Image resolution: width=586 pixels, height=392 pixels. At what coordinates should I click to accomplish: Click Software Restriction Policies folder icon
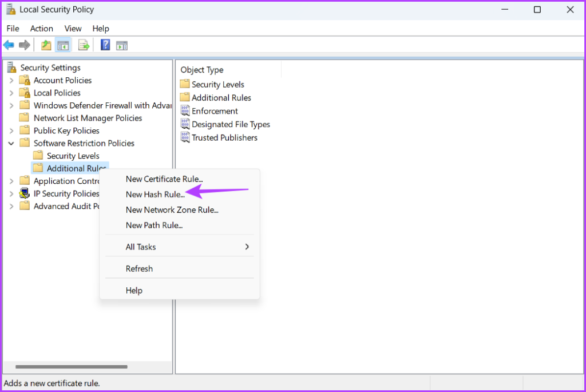click(x=24, y=142)
